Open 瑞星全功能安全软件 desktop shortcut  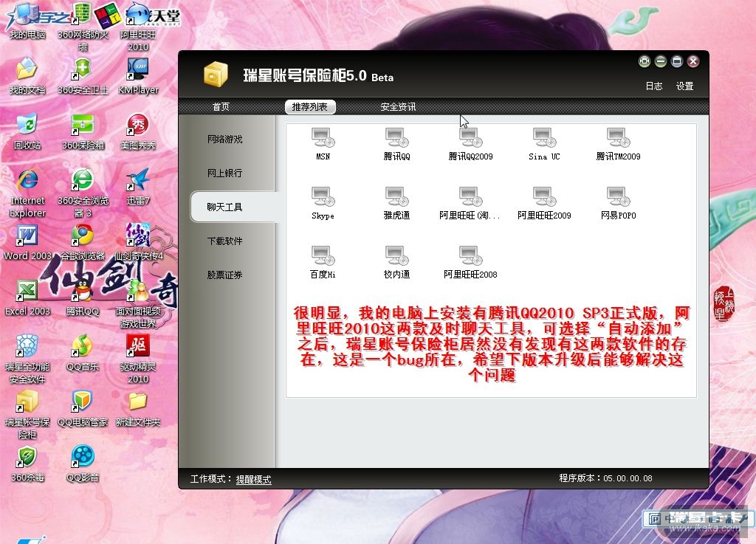click(x=27, y=359)
